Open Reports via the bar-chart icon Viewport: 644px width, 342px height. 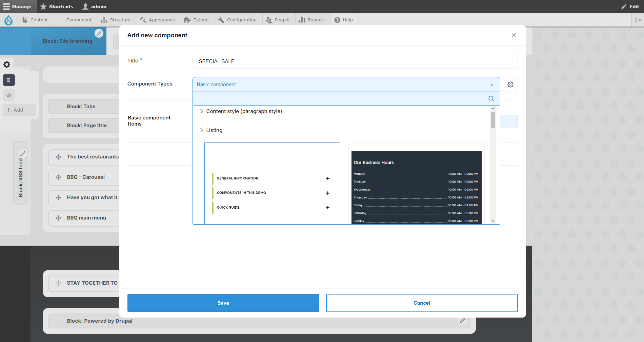click(302, 19)
